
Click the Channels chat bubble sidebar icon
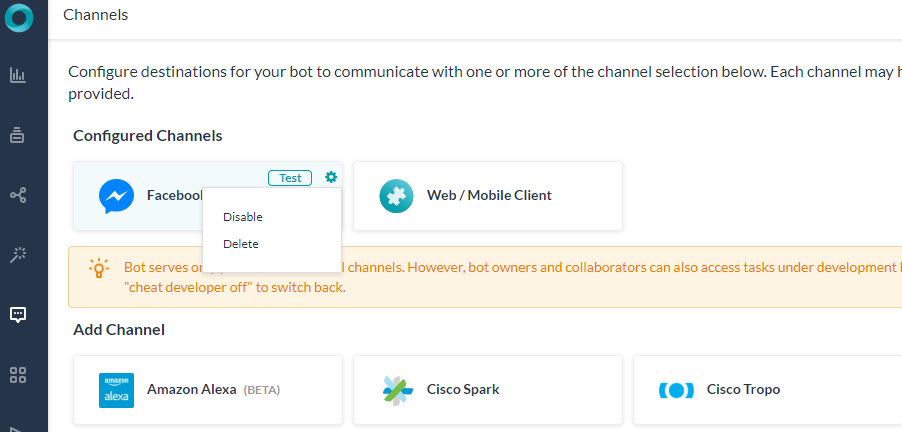[18, 315]
